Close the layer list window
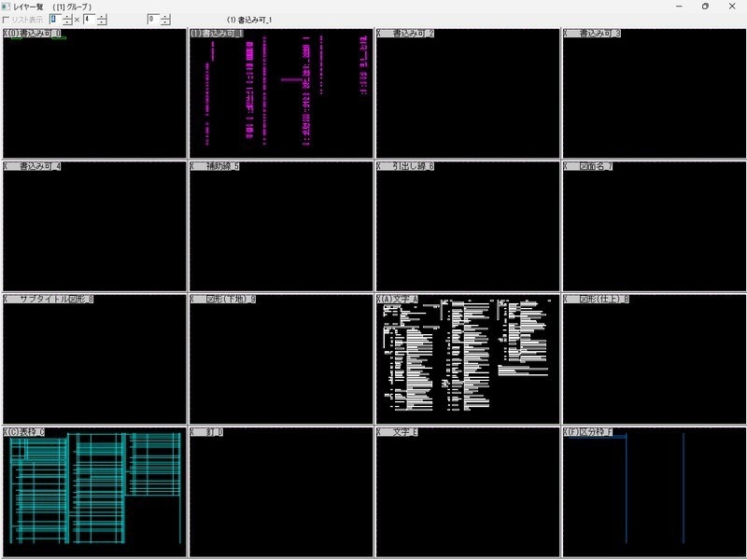Viewport: 747px width, 560px height. pyautogui.click(x=732, y=7)
